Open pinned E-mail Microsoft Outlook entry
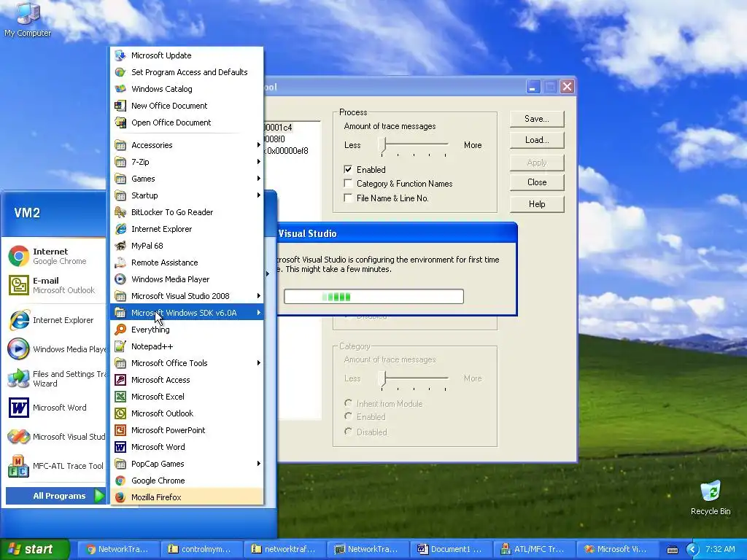The image size is (747, 560). tap(54, 285)
